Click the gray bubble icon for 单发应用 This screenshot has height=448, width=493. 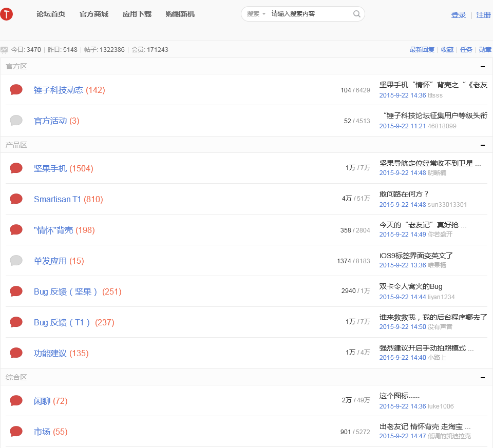click(16, 261)
